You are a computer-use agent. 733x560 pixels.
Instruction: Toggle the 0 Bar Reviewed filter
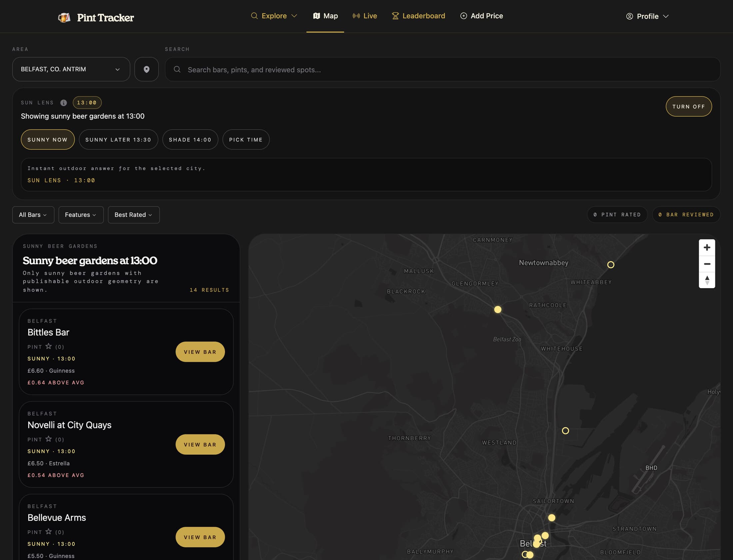(686, 215)
